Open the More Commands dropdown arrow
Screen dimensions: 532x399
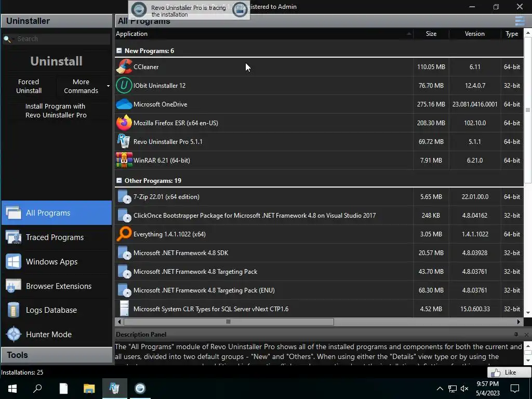(108, 86)
